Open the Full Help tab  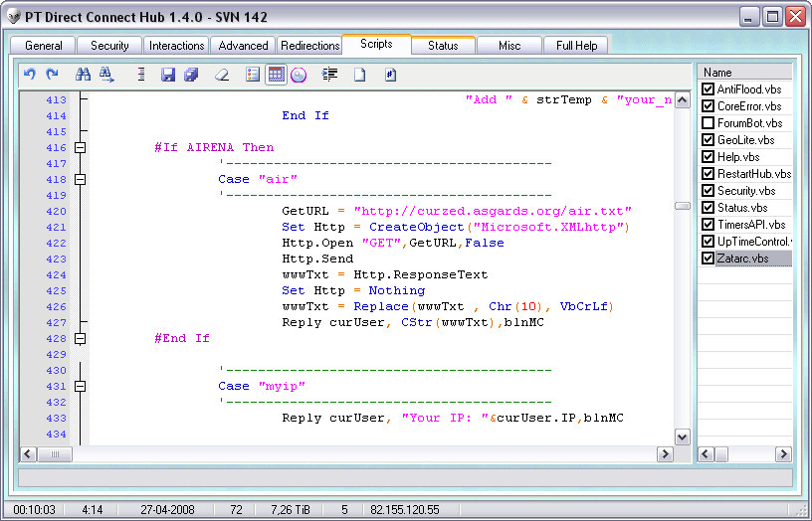[576, 46]
